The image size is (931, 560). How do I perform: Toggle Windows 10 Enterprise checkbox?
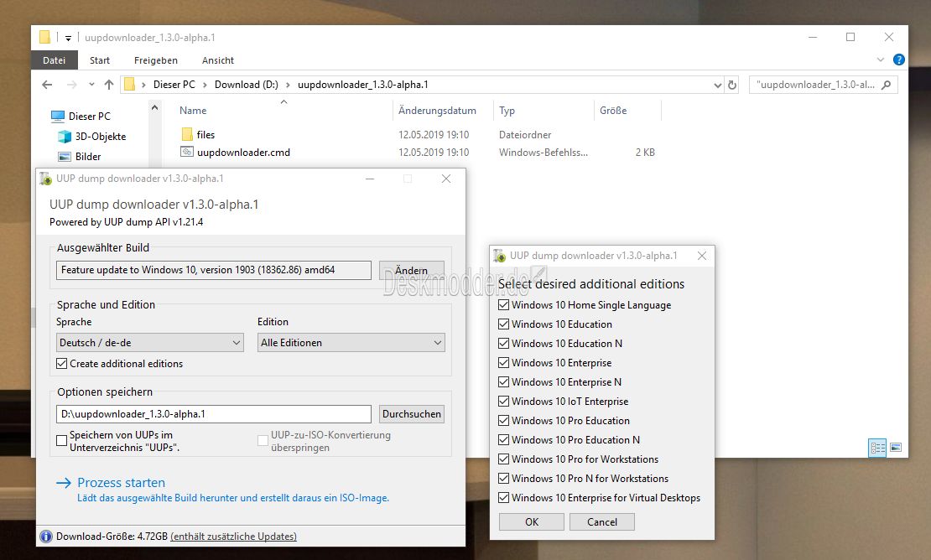click(503, 363)
